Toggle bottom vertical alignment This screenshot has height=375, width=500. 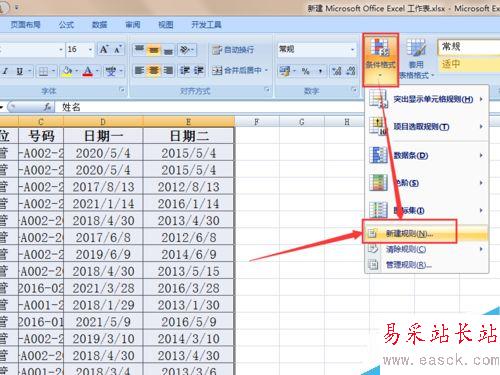168,50
